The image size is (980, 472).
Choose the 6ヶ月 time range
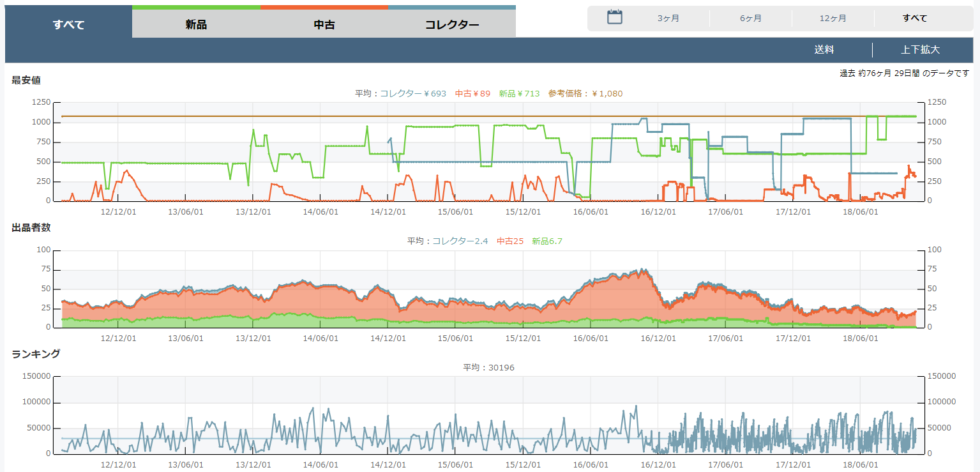point(750,19)
